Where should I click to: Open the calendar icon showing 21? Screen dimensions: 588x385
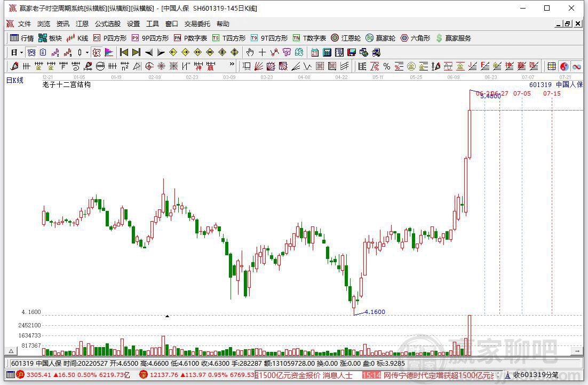pyautogui.click(x=315, y=52)
